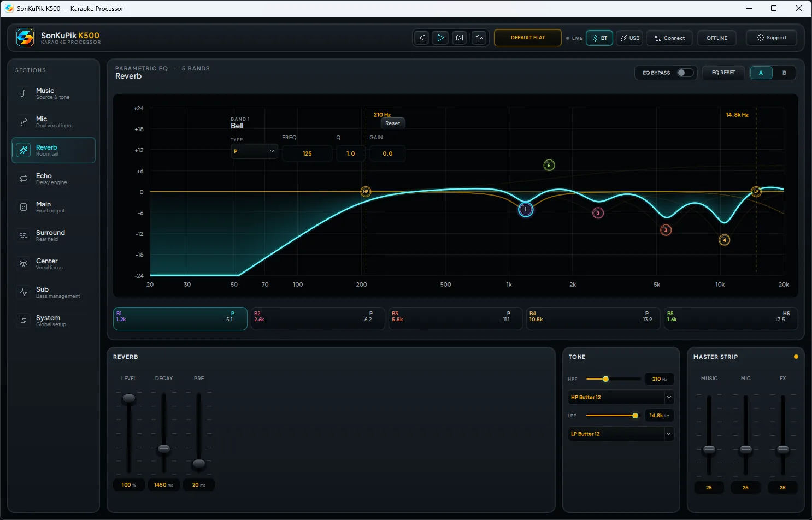Start playback with the play icon
The image size is (812, 520).
pyautogui.click(x=440, y=38)
